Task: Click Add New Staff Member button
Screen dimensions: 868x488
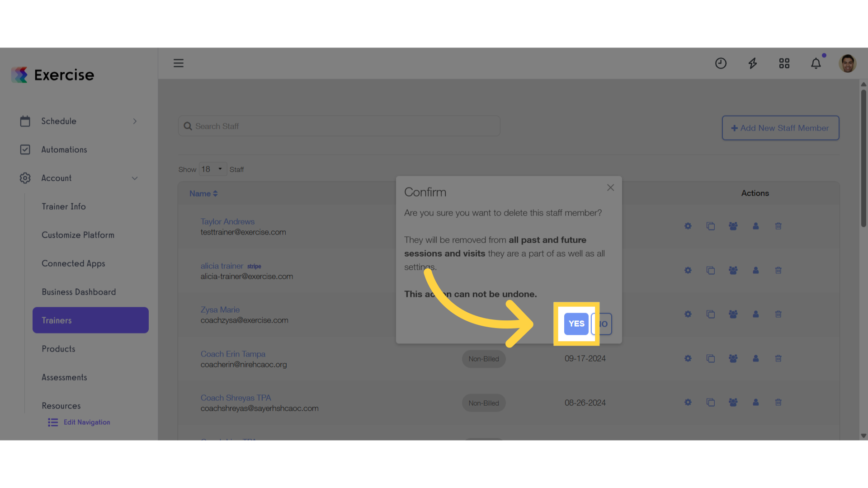Action: coord(780,128)
